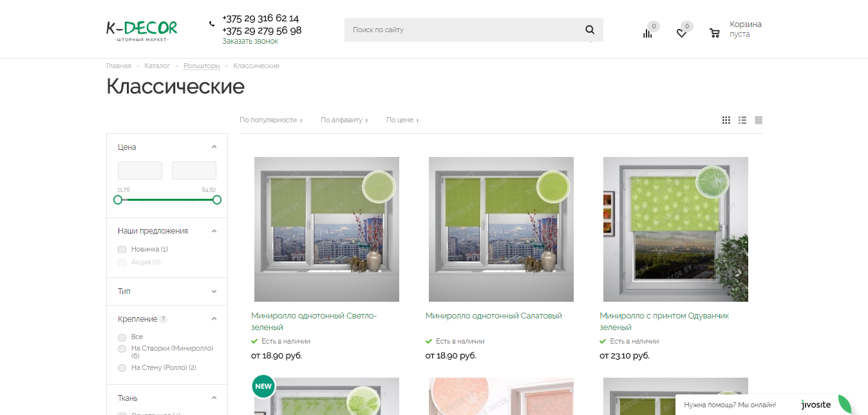Click the maximum price input box

194,171
